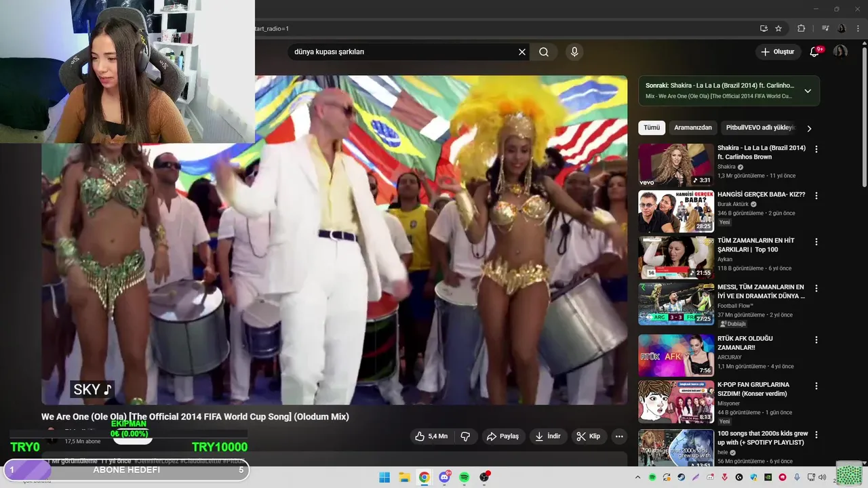
Task: Open the YouTube account avatar menu
Action: coord(840,52)
